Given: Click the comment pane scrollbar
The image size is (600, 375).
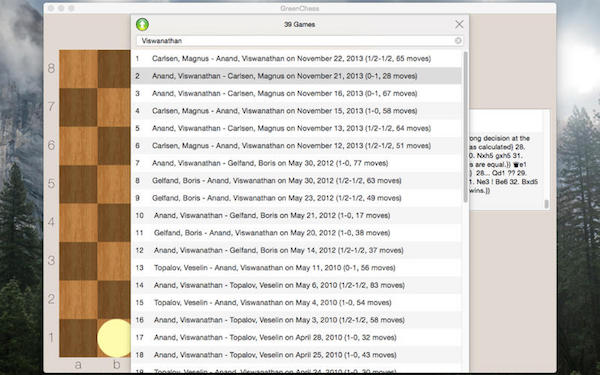Looking at the screenshot, I should (x=546, y=204).
